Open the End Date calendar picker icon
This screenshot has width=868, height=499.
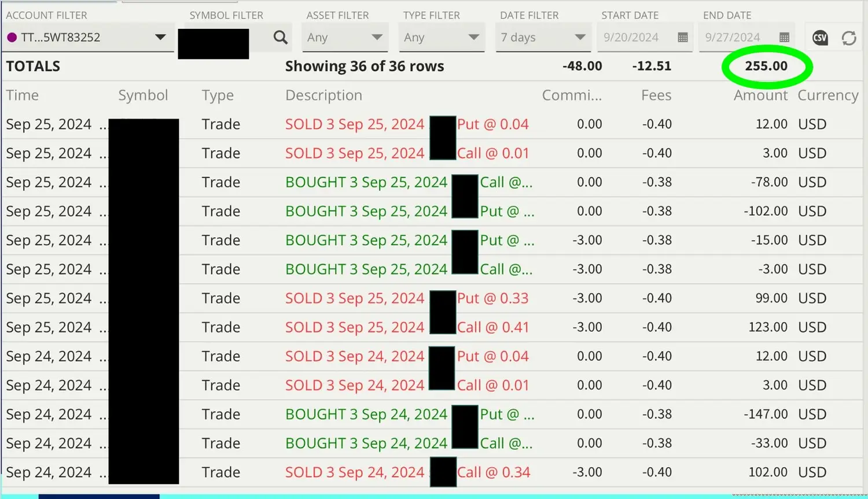(784, 38)
